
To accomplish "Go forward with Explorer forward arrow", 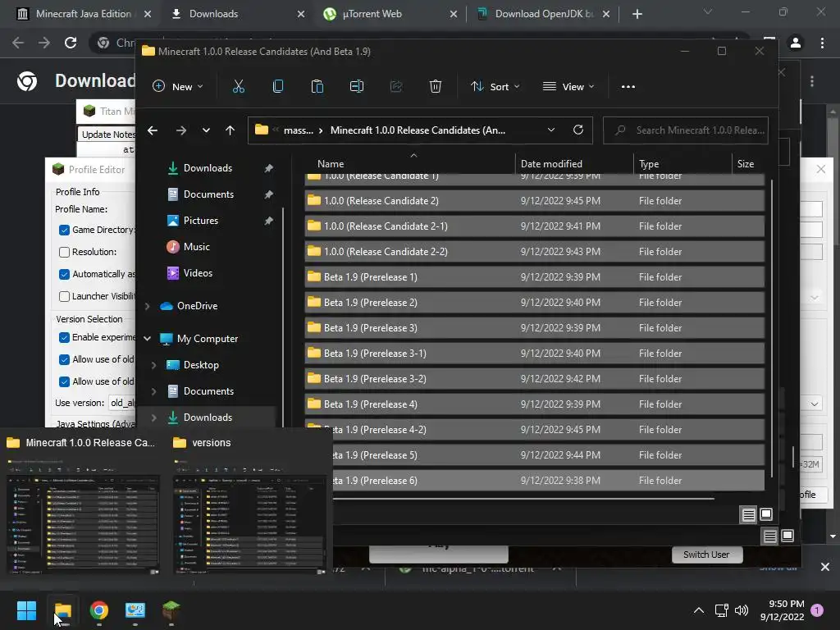I will 181,130.
